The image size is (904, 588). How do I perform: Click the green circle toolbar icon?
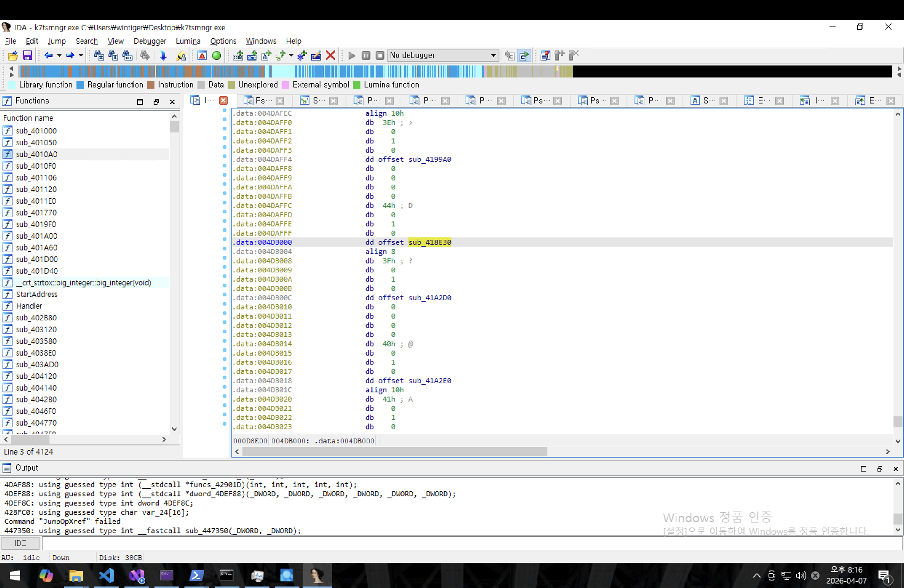pos(216,55)
